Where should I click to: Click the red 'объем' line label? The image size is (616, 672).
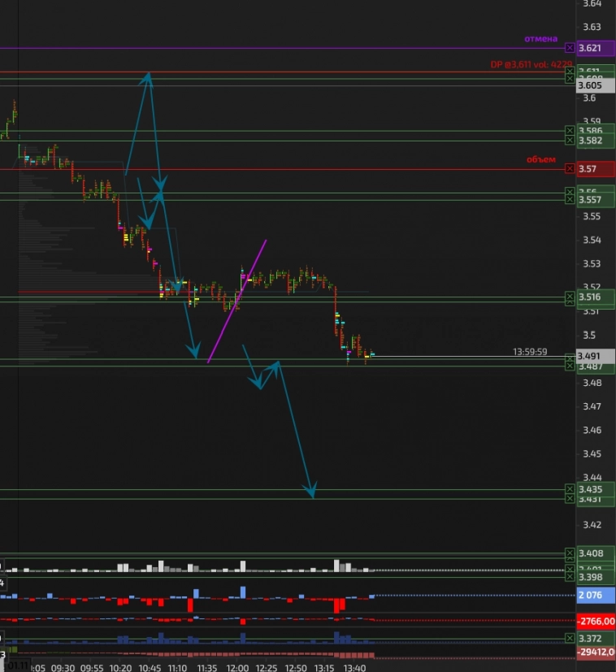point(541,160)
